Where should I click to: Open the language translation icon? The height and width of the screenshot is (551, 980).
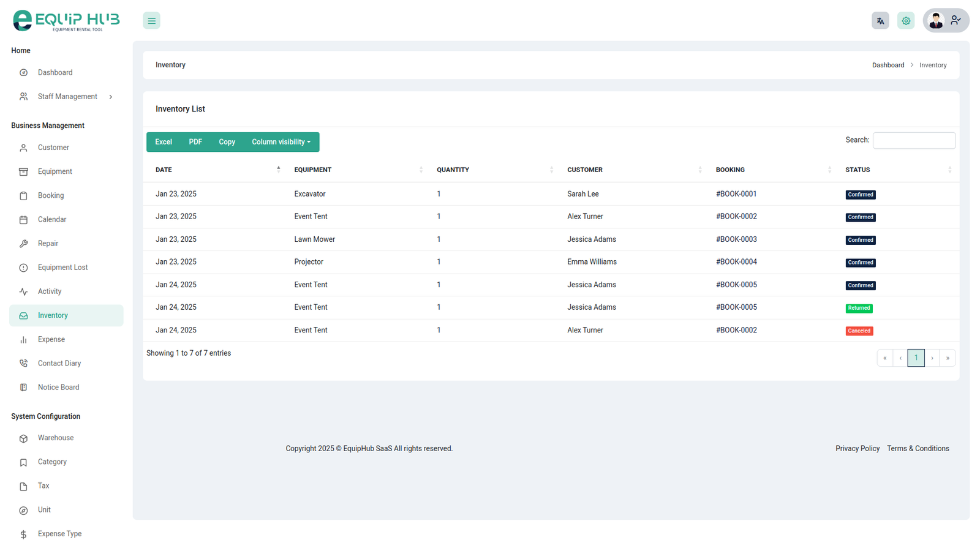coord(880,21)
